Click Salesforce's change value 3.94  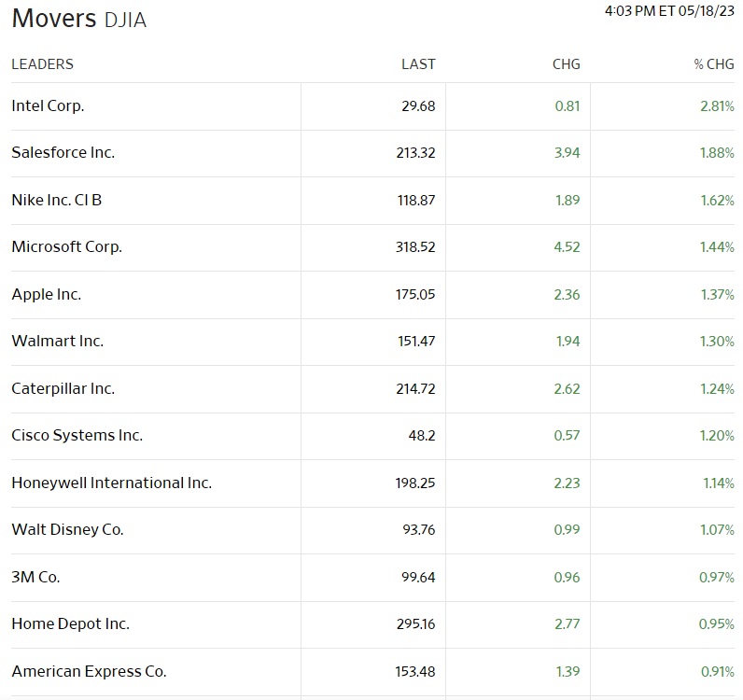(568, 153)
